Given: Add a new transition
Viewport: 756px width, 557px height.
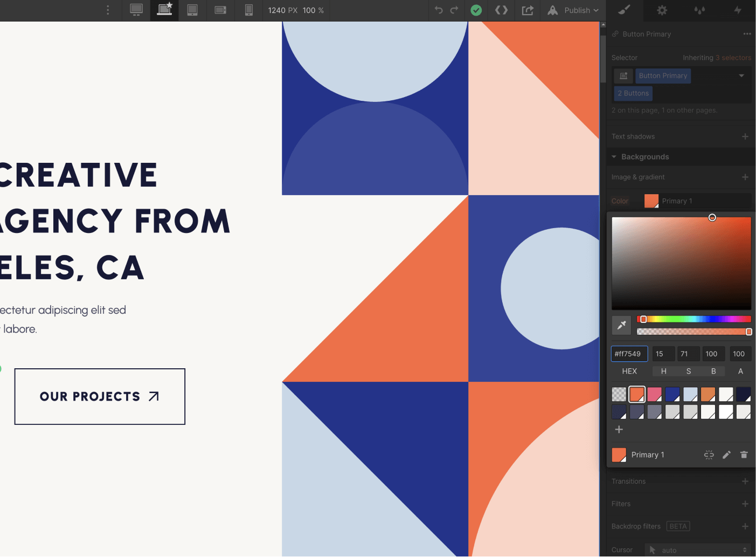Looking at the screenshot, I should [745, 481].
